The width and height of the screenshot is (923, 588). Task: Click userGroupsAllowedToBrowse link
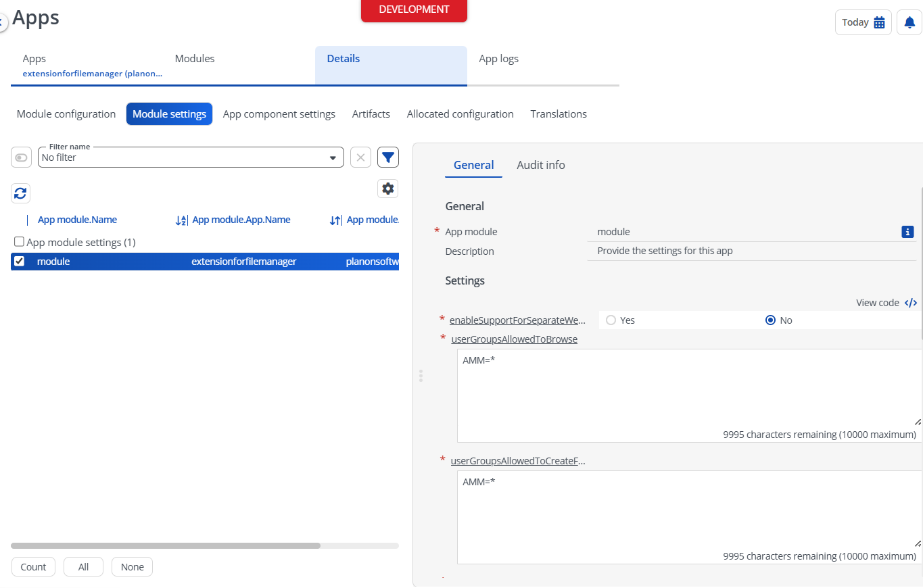[514, 339]
